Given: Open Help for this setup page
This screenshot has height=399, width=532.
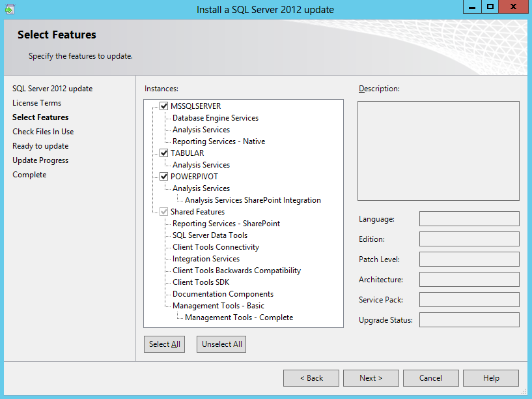Looking at the screenshot, I should pyautogui.click(x=491, y=378).
